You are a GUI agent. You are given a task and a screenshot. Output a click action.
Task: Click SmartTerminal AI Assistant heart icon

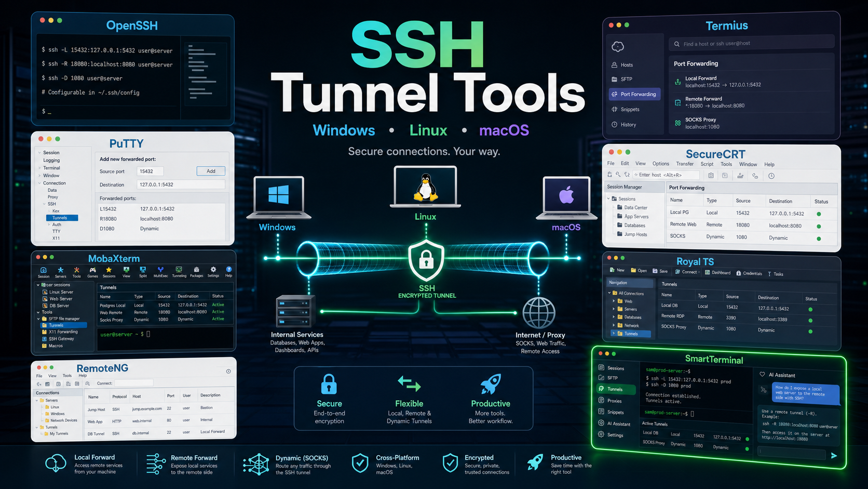click(762, 375)
